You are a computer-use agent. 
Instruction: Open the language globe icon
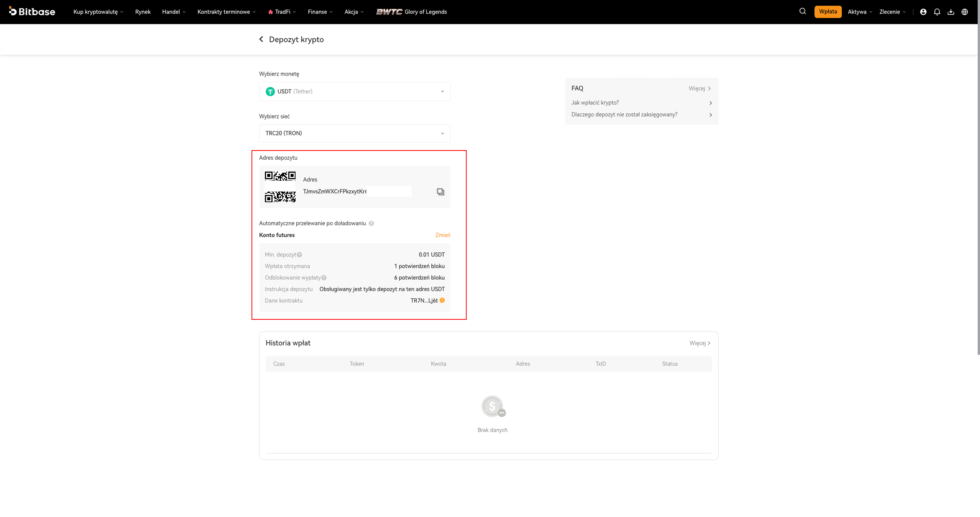coord(965,12)
